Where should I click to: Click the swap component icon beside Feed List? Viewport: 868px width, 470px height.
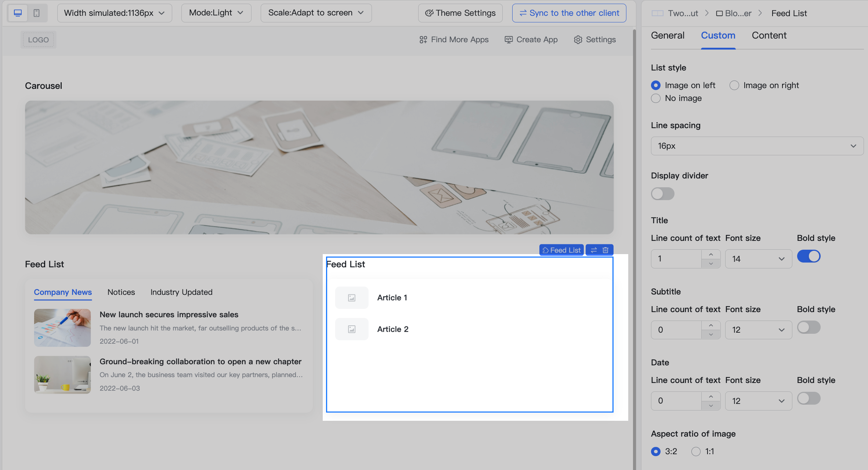click(594, 250)
